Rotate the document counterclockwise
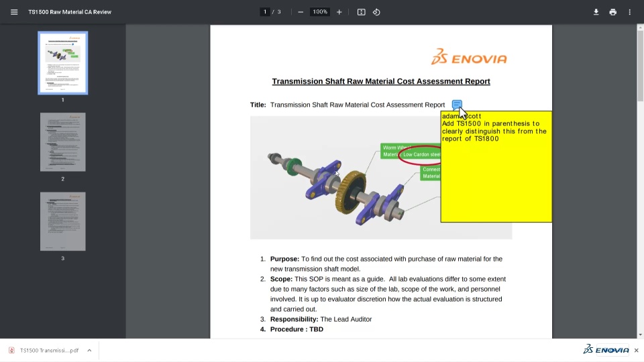Screen dimensions: 644x362 [376, 12]
